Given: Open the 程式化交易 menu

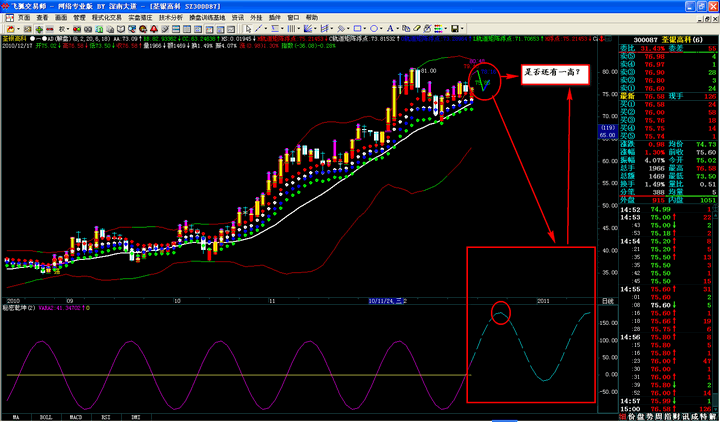Looking at the screenshot, I should coord(104,18).
